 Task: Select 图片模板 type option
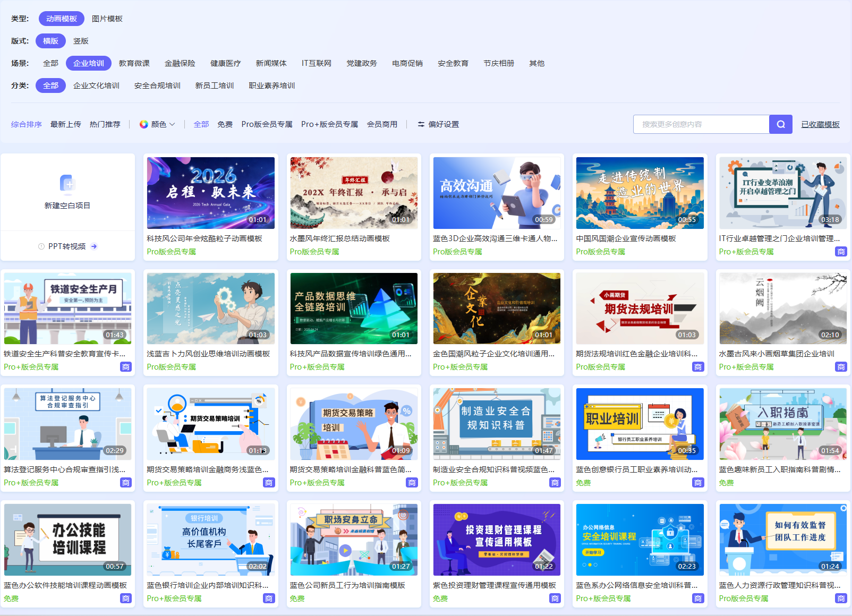(107, 19)
